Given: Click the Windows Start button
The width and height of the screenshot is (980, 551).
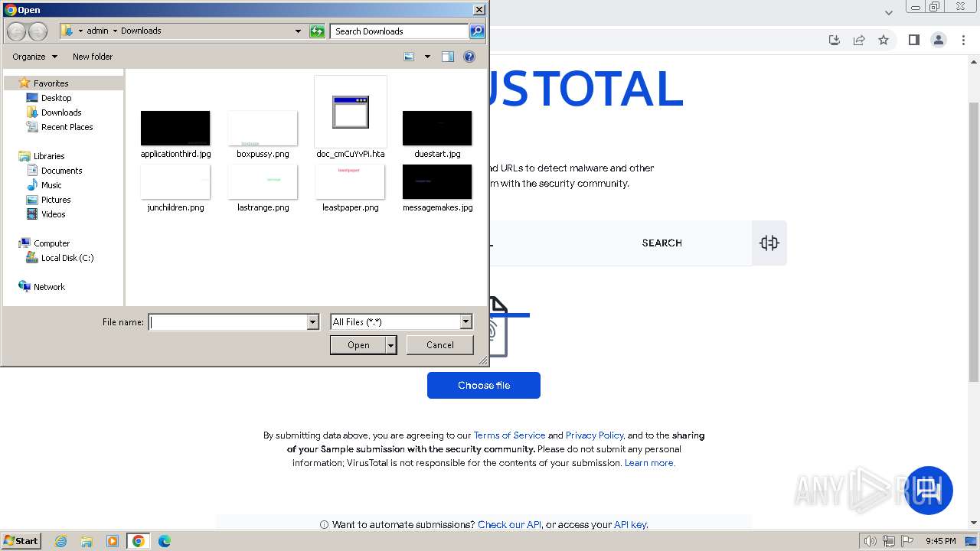Looking at the screenshot, I should [21, 541].
